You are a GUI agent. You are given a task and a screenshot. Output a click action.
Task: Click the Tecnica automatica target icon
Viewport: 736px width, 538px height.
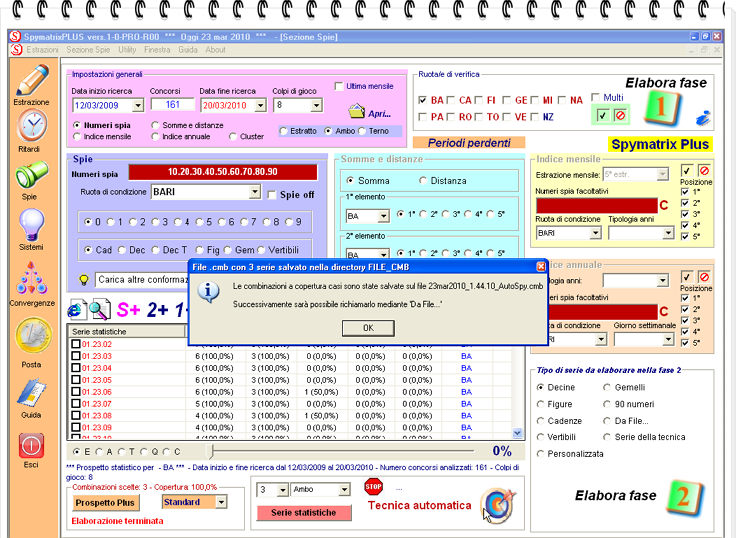click(498, 506)
